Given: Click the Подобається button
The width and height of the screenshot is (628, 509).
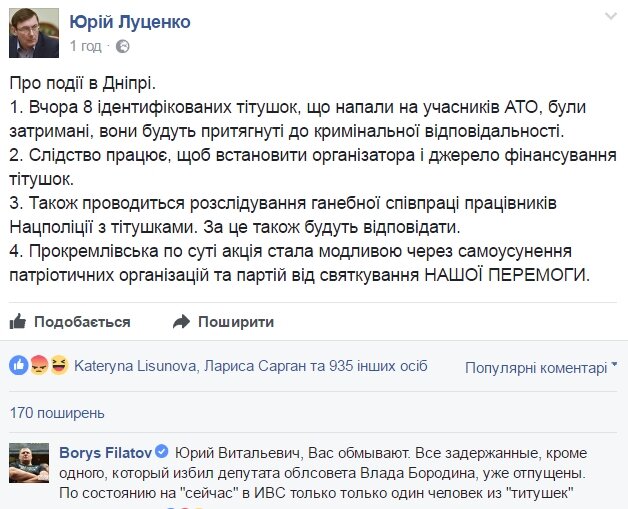Looking at the screenshot, I should (70, 322).
